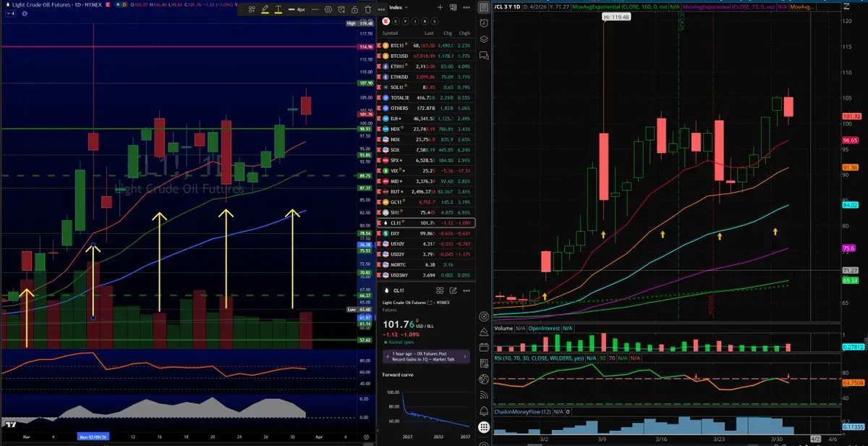Add an alert on the drawing

click(x=341, y=9)
